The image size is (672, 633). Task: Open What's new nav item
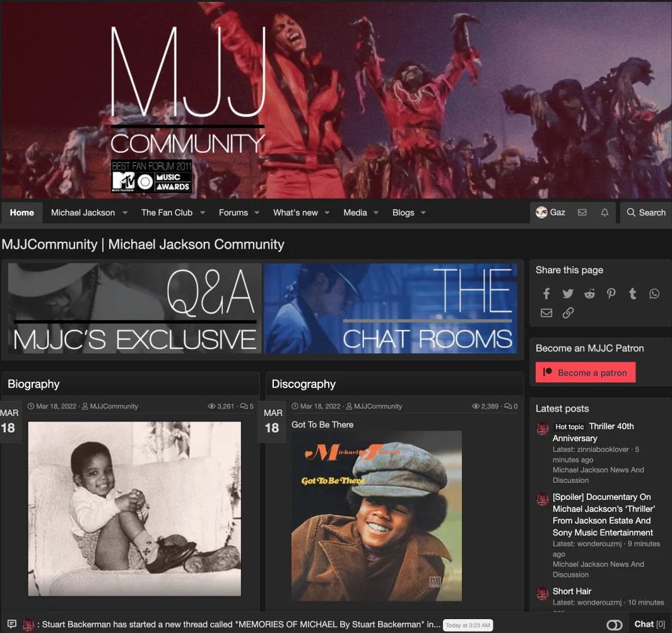(x=295, y=213)
